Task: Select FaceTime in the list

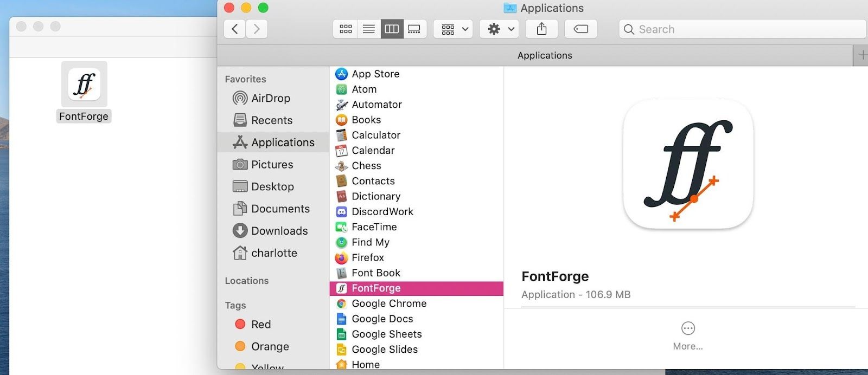Action: tap(416, 227)
